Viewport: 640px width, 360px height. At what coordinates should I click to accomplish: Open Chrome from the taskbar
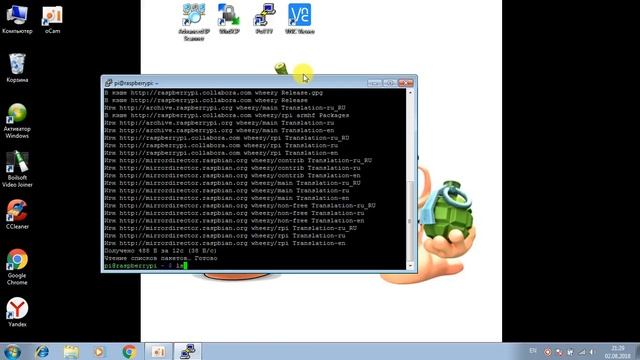tap(129, 351)
